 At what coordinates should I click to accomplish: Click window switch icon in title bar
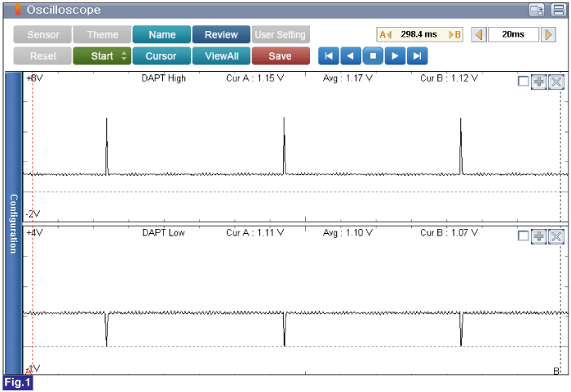click(537, 10)
